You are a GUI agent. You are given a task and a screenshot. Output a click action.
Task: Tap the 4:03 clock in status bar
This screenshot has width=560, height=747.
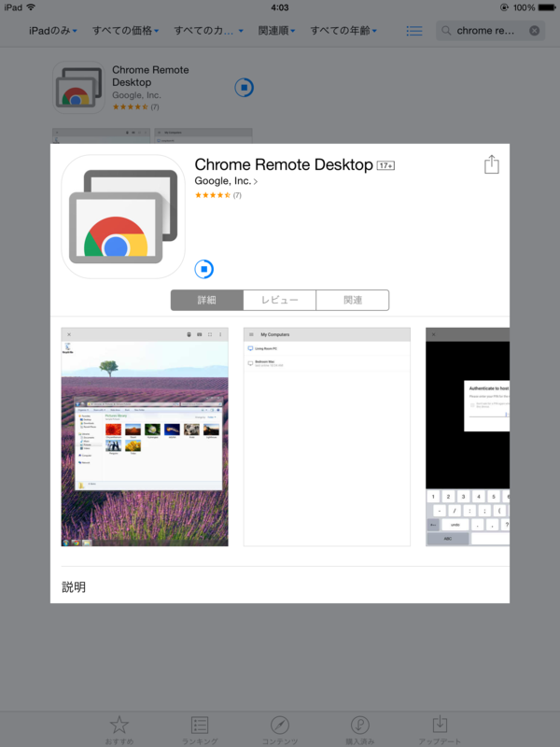click(x=279, y=7)
